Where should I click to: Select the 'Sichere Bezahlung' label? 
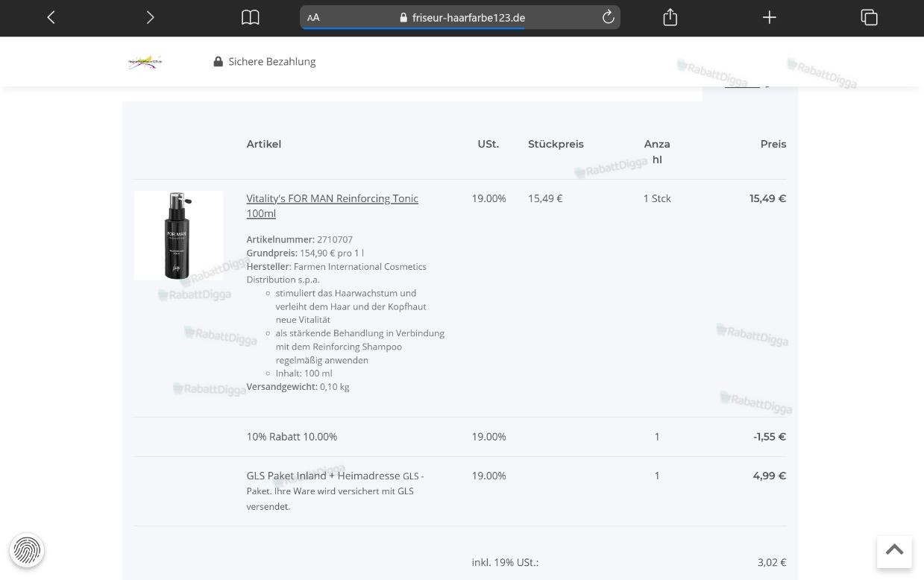[x=272, y=62]
